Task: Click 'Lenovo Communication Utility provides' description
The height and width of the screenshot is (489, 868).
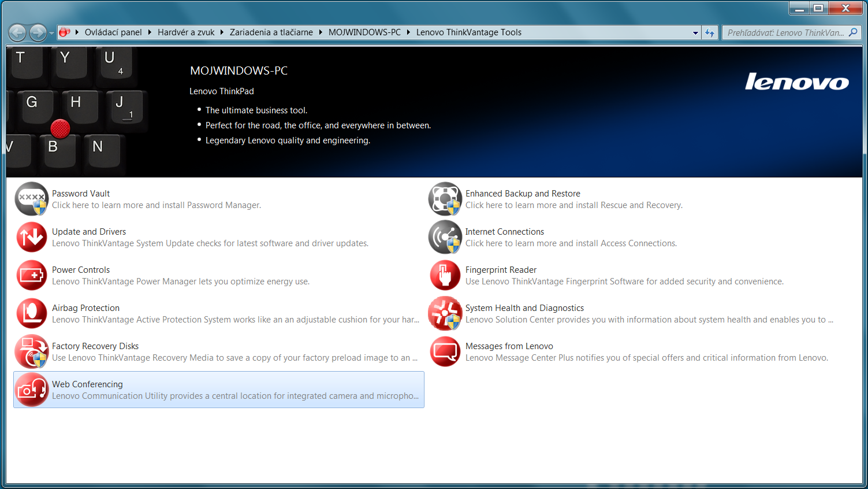Action: 235,396
